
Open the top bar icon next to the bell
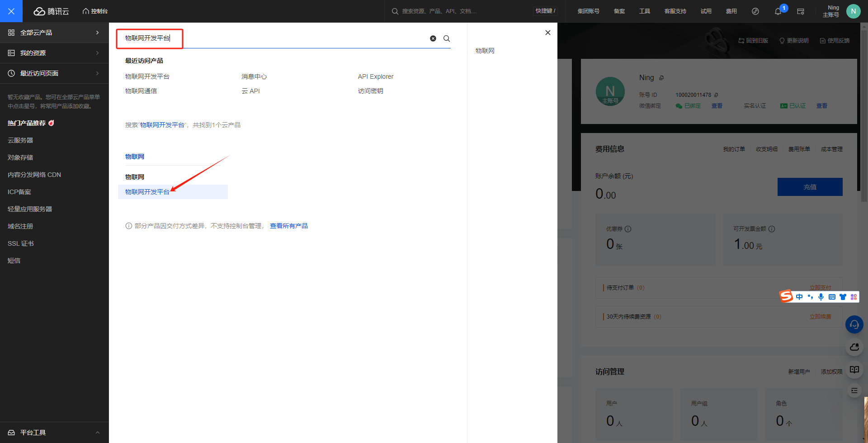pyautogui.click(x=801, y=11)
